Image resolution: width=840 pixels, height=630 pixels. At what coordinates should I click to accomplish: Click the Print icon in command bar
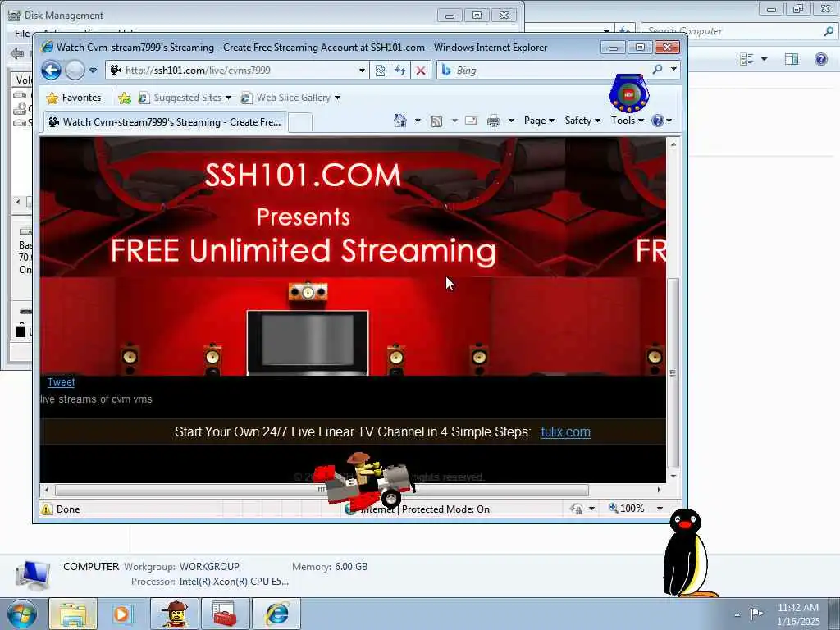pyautogui.click(x=493, y=121)
